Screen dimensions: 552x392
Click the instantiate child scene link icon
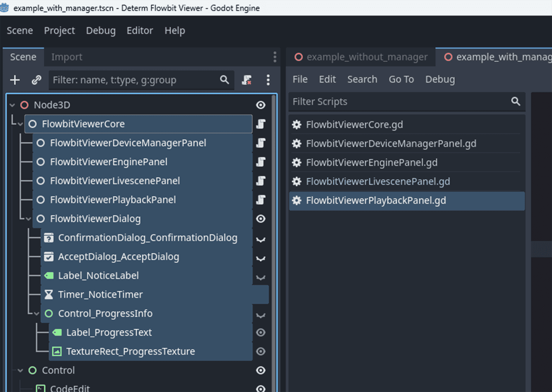pyautogui.click(x=36, y=80)
